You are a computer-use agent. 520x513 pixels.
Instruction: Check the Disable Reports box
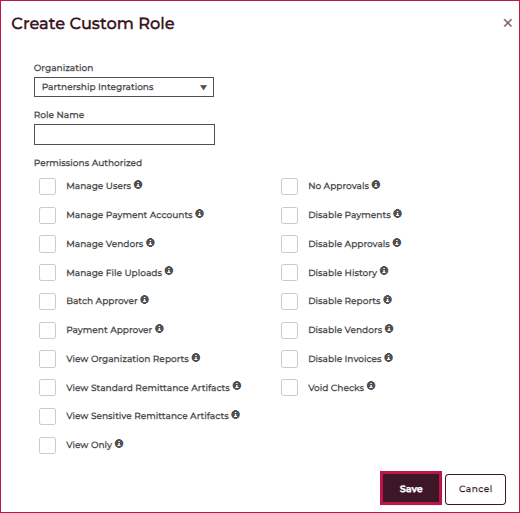pos(289,301)
